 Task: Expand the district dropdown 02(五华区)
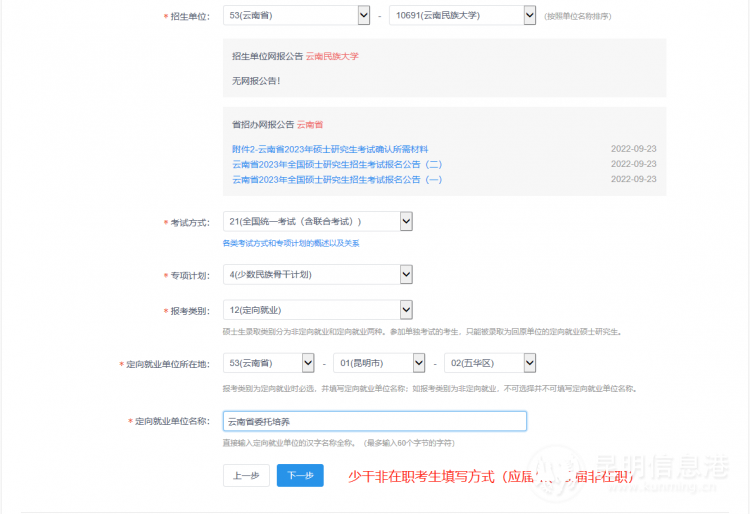(x=489, y=363)
